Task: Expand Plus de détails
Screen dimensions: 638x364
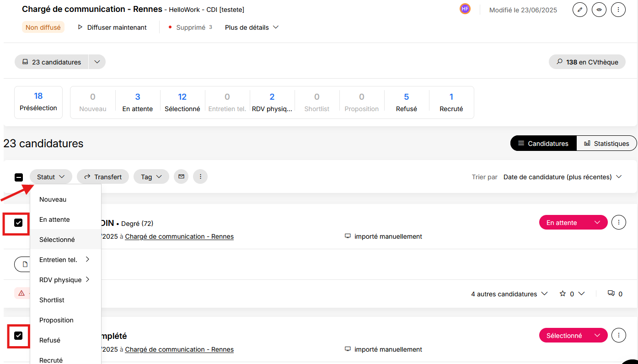Action: (252, 27)
